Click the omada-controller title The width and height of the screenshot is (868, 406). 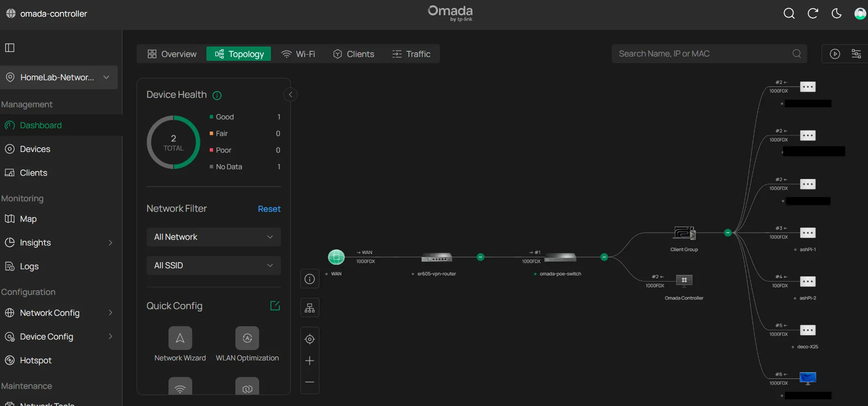[x=54, y=14]
